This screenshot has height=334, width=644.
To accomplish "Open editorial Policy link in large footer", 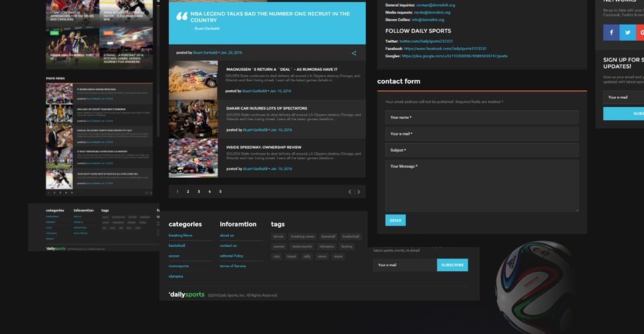I will pyautogui.click(x=232, y=256).
